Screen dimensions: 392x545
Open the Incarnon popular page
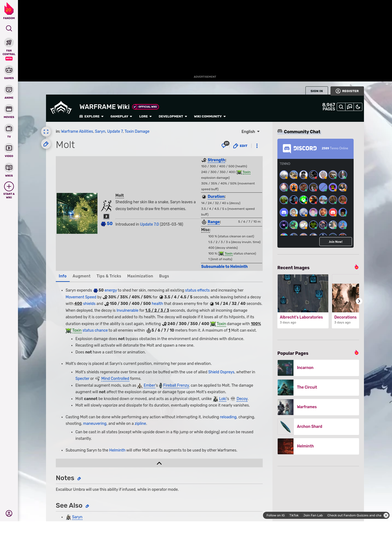pyautogui.click(x=318, y=368)
